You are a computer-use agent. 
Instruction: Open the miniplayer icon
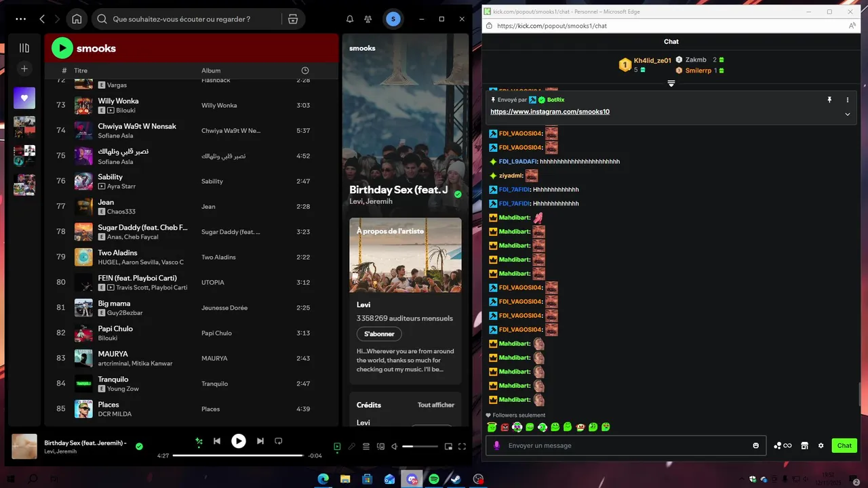[448, 447]
